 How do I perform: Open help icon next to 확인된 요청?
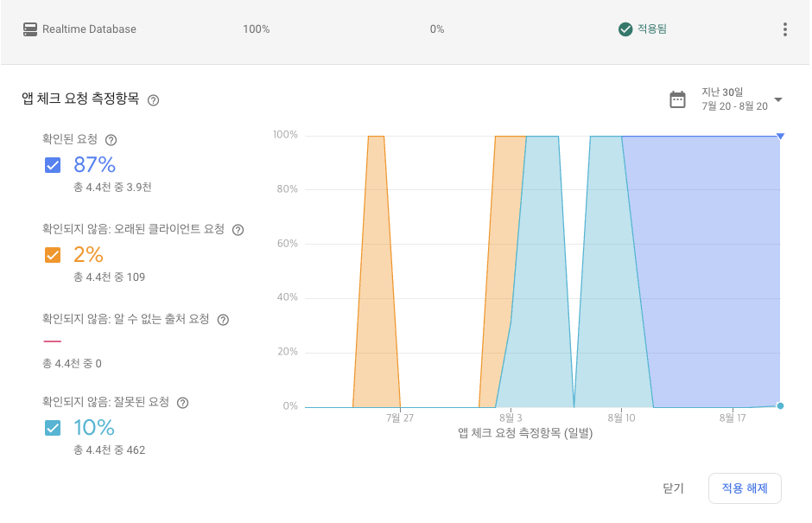[111, 140]
